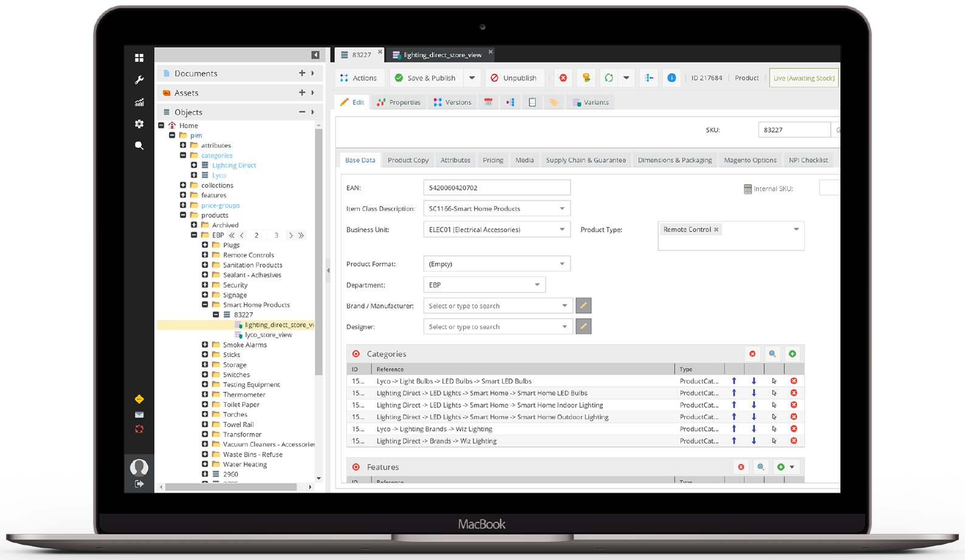Open the chart marketing icon in sidebar
This screenshot has height=560, width=965.
139,102
